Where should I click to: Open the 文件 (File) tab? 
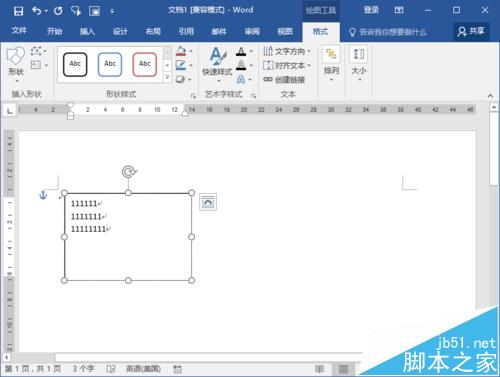pyautogui.click(x=19, y=31)
